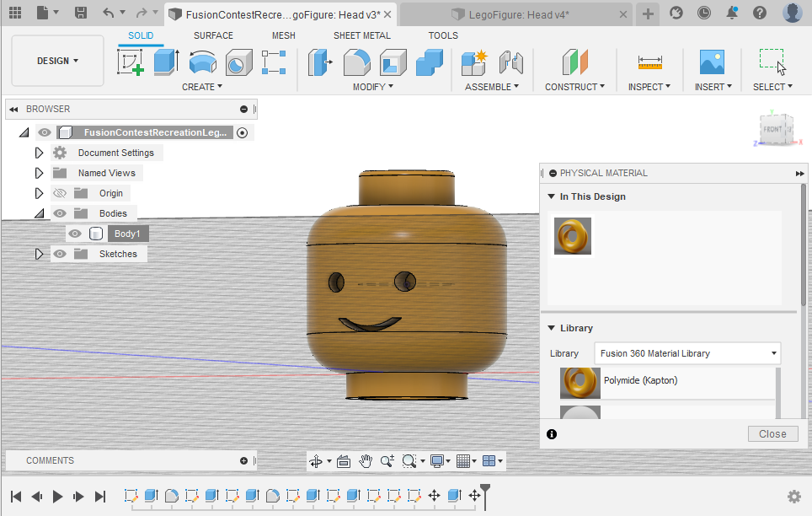Image resolution: width=812 pixels, height=516 pixels.
Task: Redo the last action
Action: [x=142, y=13]
